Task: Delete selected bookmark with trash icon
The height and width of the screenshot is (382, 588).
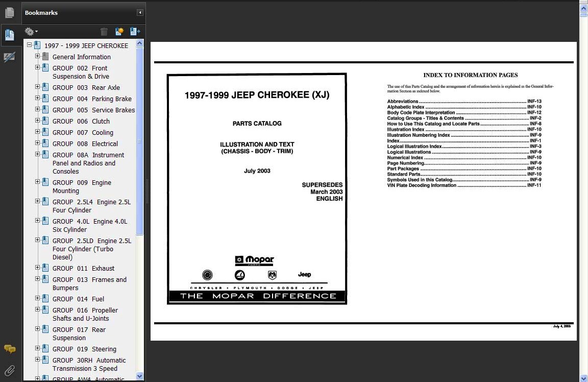Action: point(104,32)
